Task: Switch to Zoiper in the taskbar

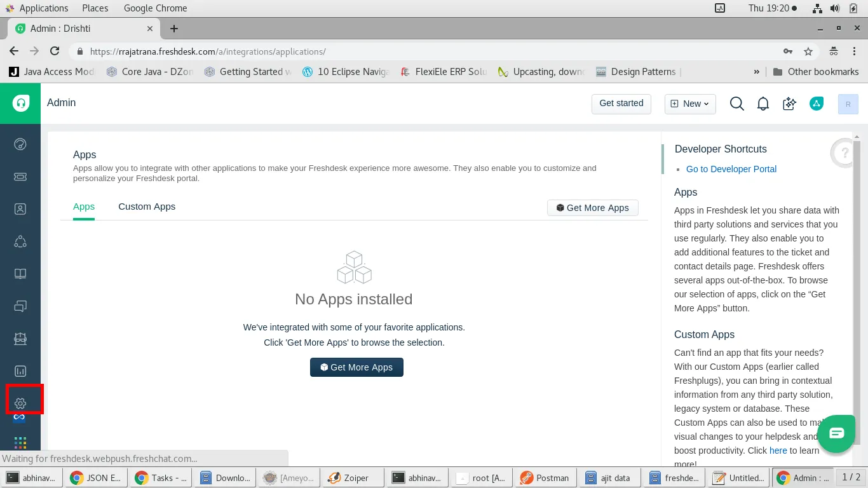Action: click(x=353, y=478)
